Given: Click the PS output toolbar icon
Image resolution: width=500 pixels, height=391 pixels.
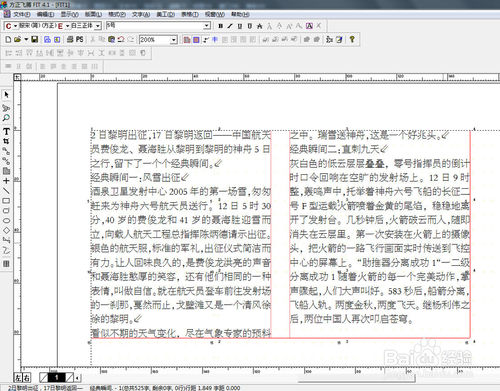Looking at the screenshot, I should coord(80,39).
